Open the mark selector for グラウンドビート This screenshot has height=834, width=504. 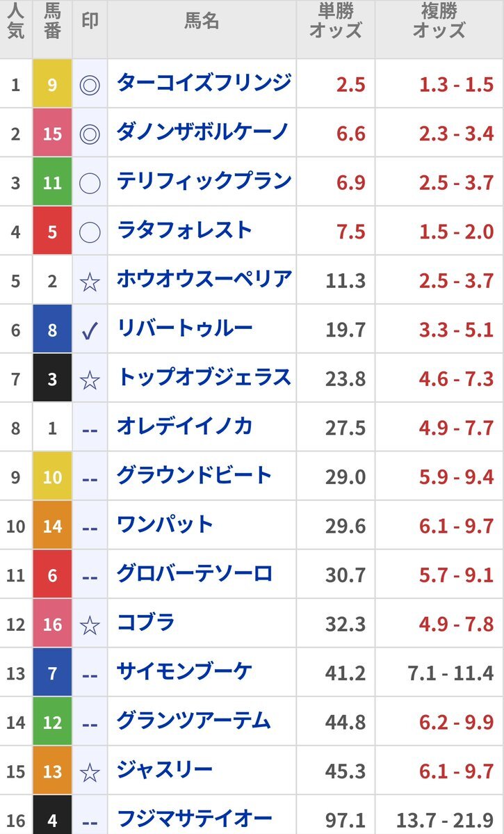tap(90, 478)
